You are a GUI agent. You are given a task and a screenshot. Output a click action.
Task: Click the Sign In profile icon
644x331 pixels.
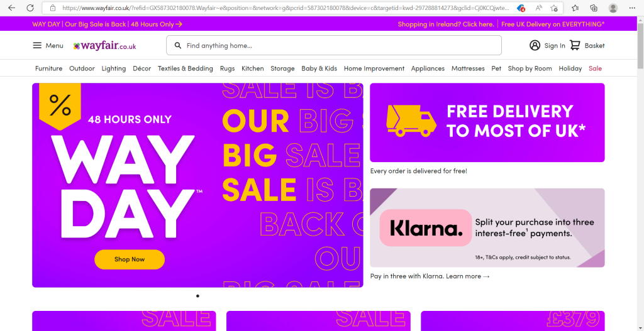(x=535, y=45)
